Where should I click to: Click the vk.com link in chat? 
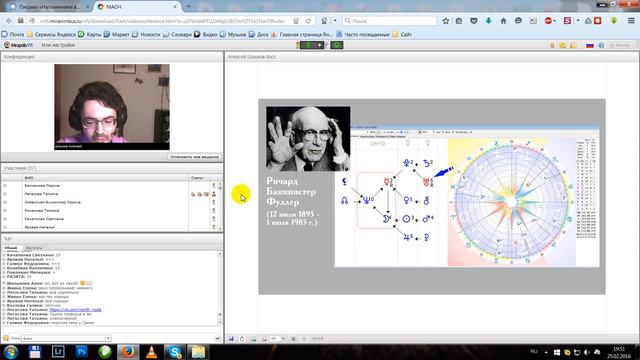click(x=75, y=310)
